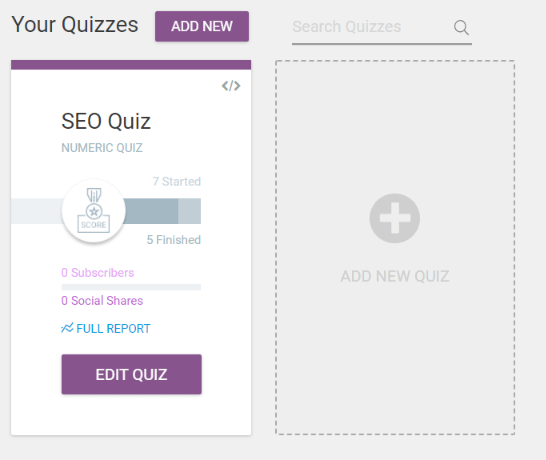Click the 5 Finished label
Screen dimensions: 546x460
(x=174, y=240)
